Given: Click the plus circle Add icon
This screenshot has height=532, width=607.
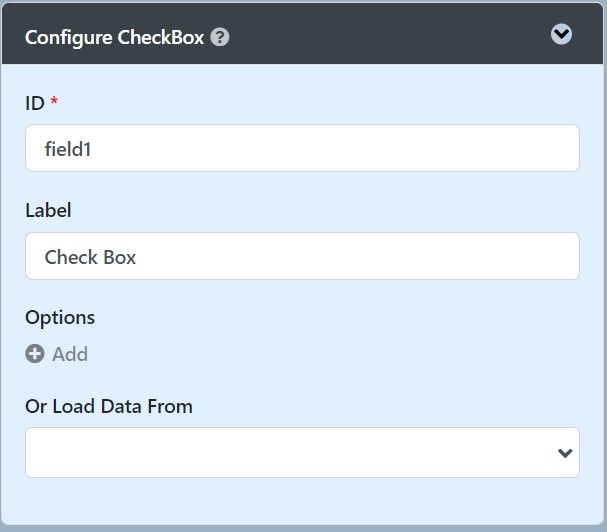Looking at the screenshot, I should click(35, 354).
